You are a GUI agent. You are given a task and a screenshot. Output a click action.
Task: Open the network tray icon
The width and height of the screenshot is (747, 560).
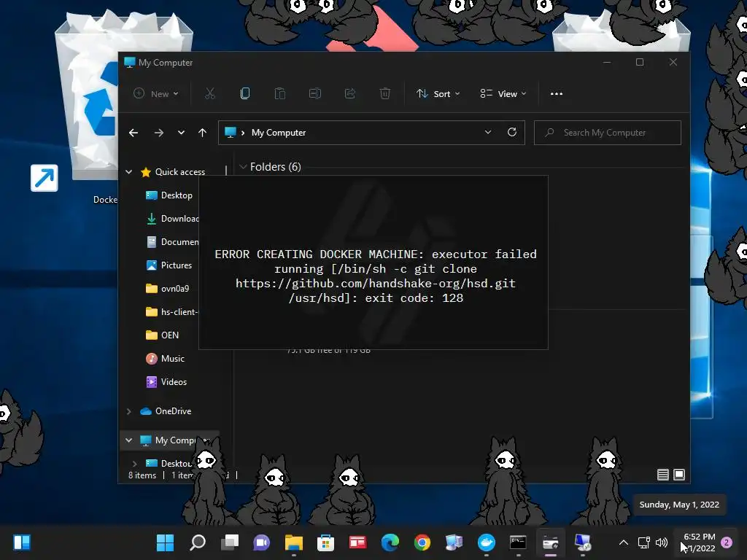pyautogui.click(x=643, y=542)
